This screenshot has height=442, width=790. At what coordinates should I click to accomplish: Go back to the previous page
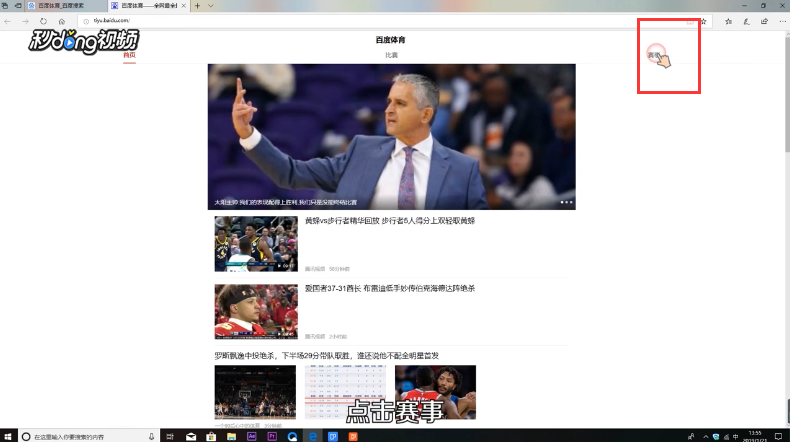[7, 21]
